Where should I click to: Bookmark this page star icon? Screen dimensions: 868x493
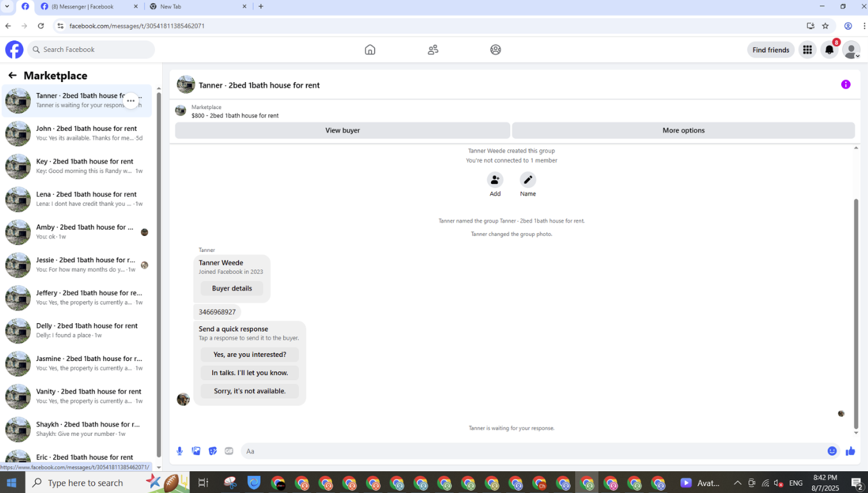pos(826,26)
